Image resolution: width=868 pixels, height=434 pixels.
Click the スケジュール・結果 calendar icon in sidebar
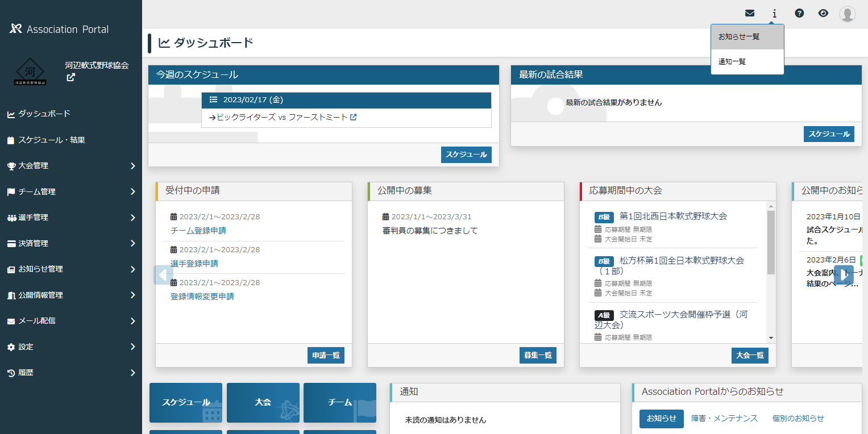(13, 140)
